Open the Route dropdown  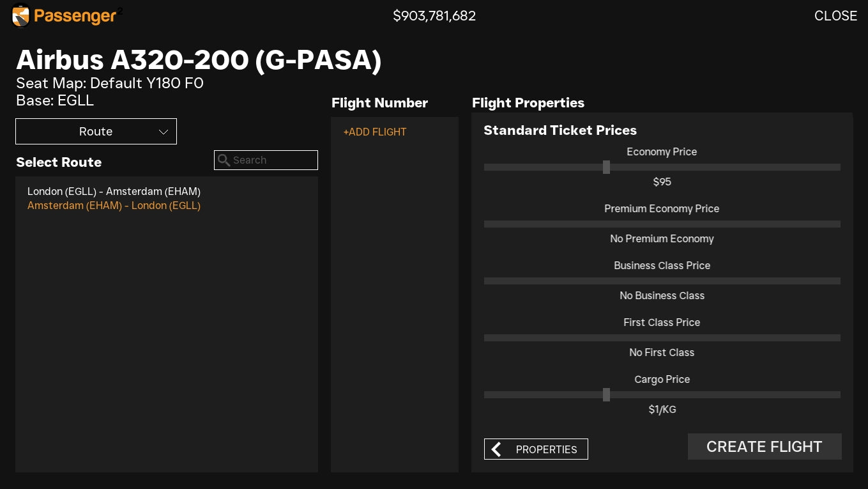96,132
